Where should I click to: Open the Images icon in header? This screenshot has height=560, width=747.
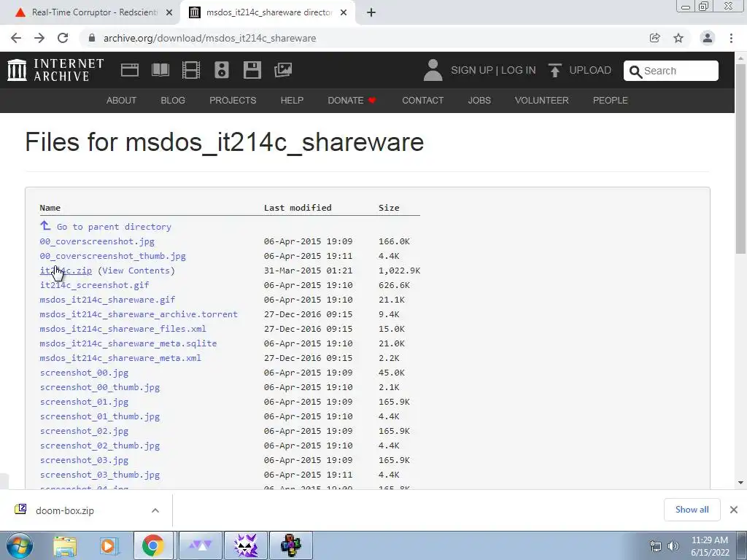pos(283,70)
